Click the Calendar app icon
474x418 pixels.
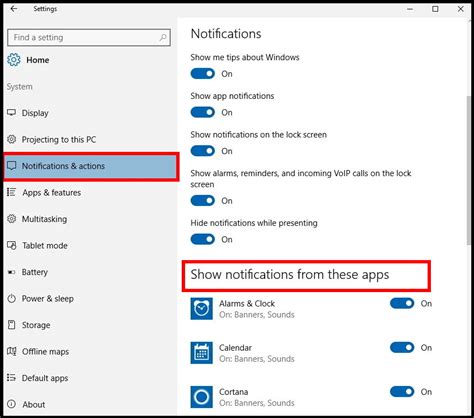[x=201, y=353]
